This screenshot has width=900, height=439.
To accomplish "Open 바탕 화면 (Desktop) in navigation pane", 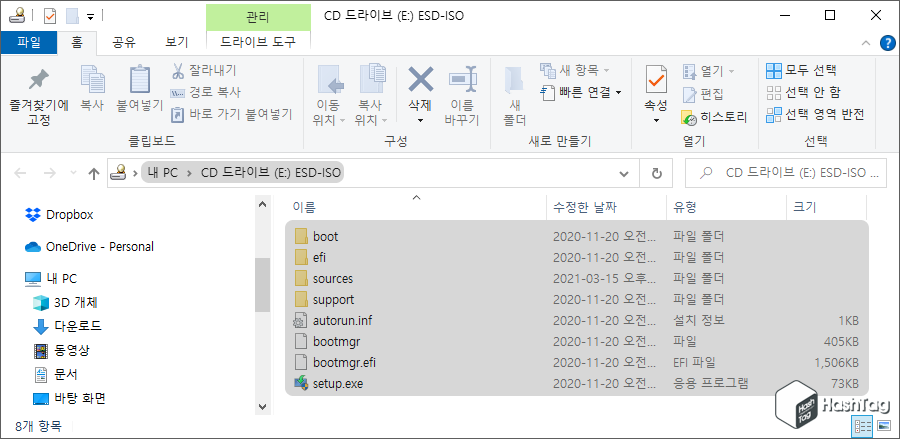I will pos(69,398).
